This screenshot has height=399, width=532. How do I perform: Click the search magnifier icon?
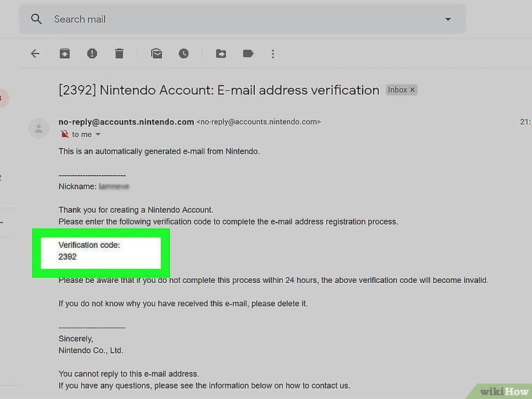click(36, 19)
